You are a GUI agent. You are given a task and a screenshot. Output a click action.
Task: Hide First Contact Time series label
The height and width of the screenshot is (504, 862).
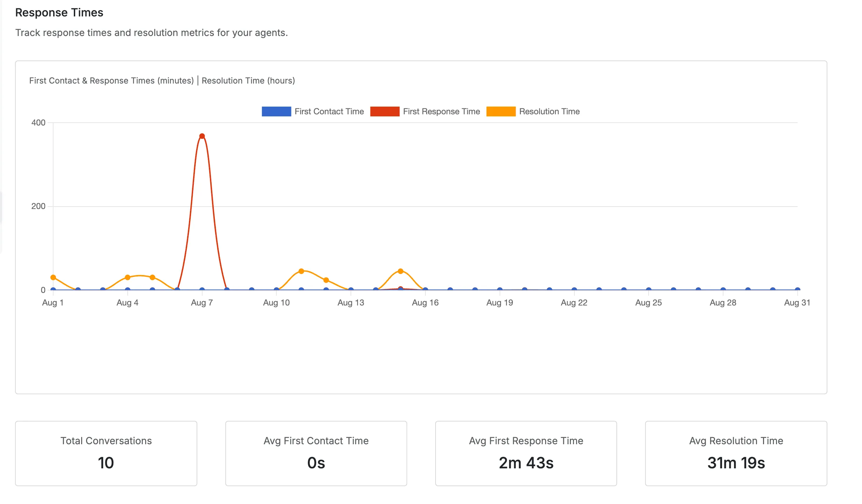[x=329, y=111]
